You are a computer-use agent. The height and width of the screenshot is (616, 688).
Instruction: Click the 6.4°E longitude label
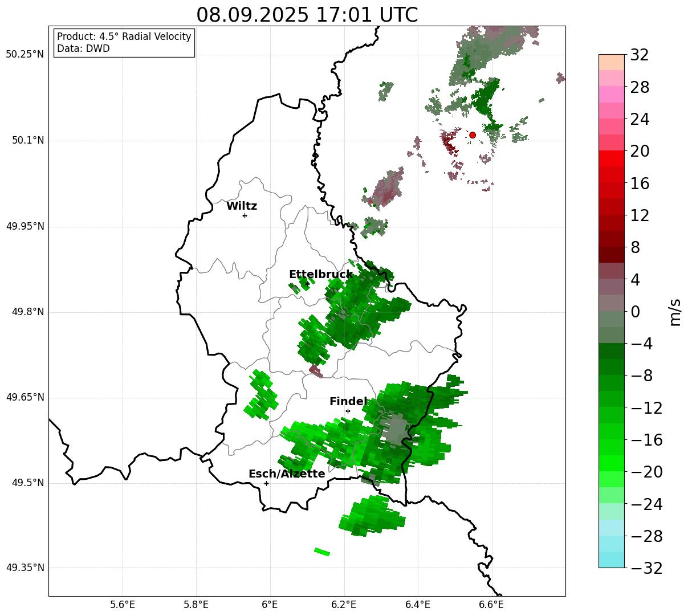(x=418, y=605)
